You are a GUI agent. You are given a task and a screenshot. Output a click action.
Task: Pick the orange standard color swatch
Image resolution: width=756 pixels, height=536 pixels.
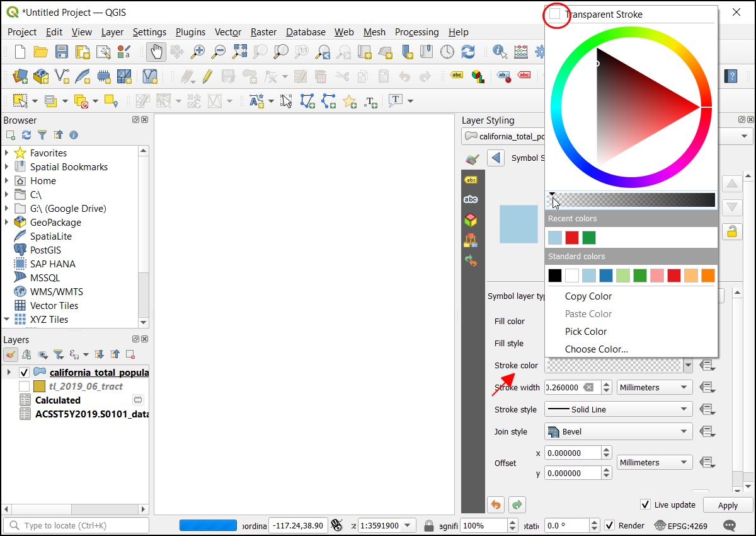(x=708, y=276)
